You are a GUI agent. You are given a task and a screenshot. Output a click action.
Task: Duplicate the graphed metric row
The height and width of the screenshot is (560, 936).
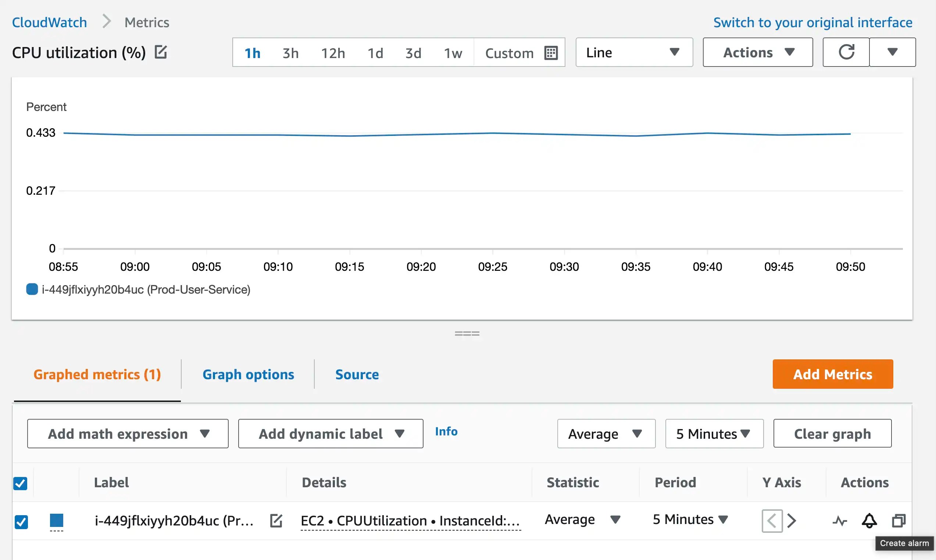[899, 520]
